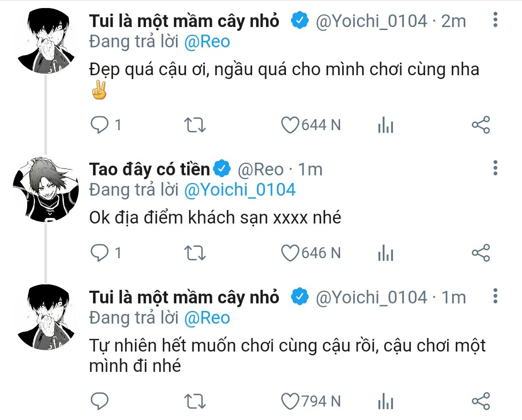Open the 'Tao đây có tiền' display name
522x420 pixels.
(x=149, y=169)
